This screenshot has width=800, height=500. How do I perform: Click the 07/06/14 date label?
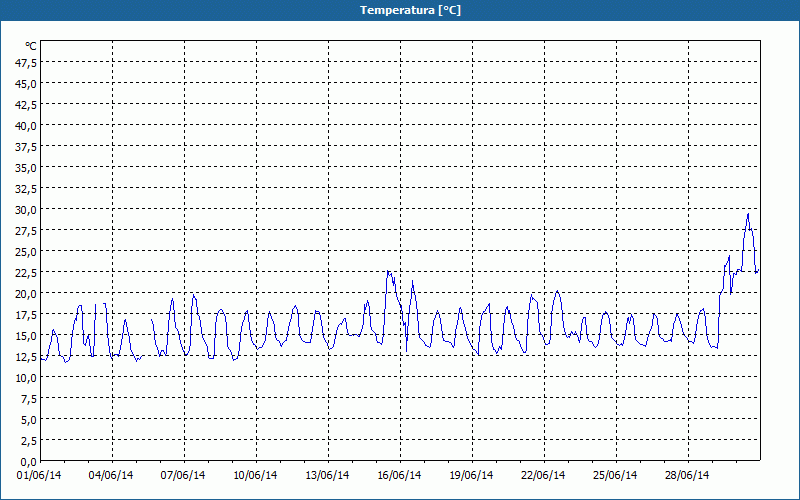pos(183,475)
